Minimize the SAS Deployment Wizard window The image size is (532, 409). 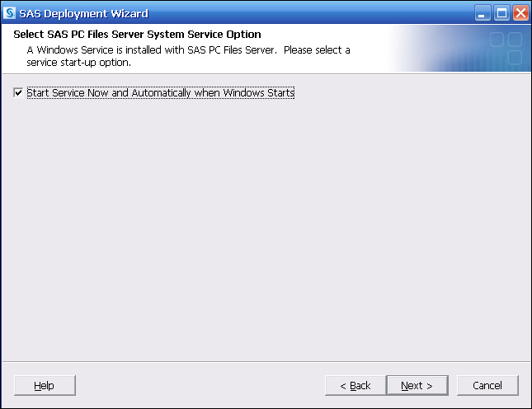click(483, 13)
